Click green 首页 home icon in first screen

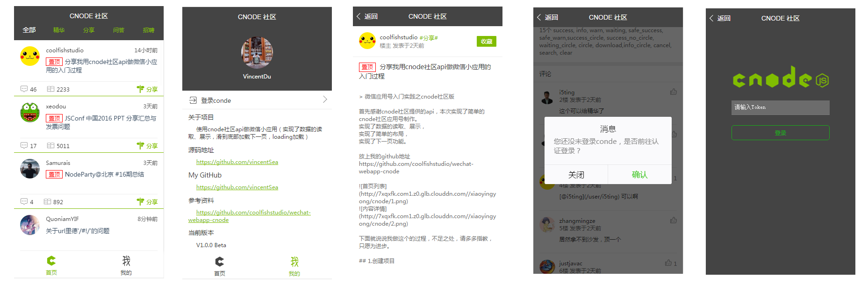click(51, 261)
